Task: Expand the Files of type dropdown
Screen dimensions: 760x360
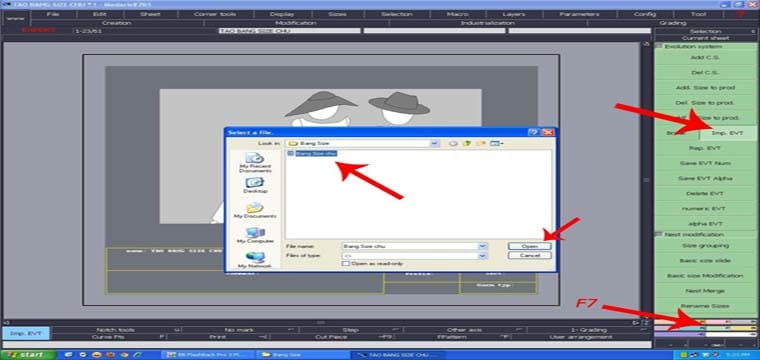Action: point(482,255)
